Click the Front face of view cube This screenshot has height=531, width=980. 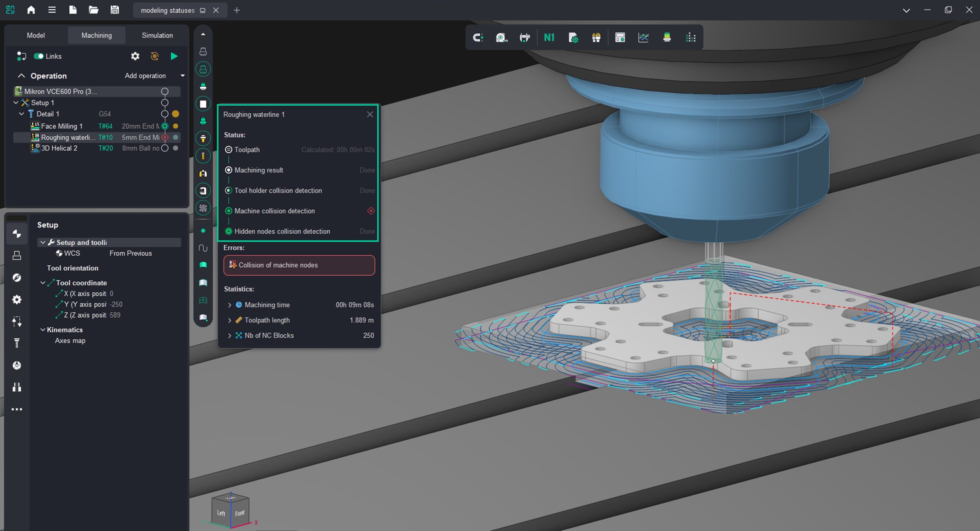coord(240,513)
